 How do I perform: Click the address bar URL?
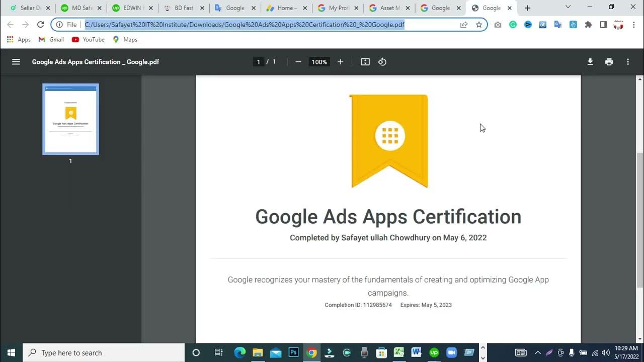coord(245,24)
